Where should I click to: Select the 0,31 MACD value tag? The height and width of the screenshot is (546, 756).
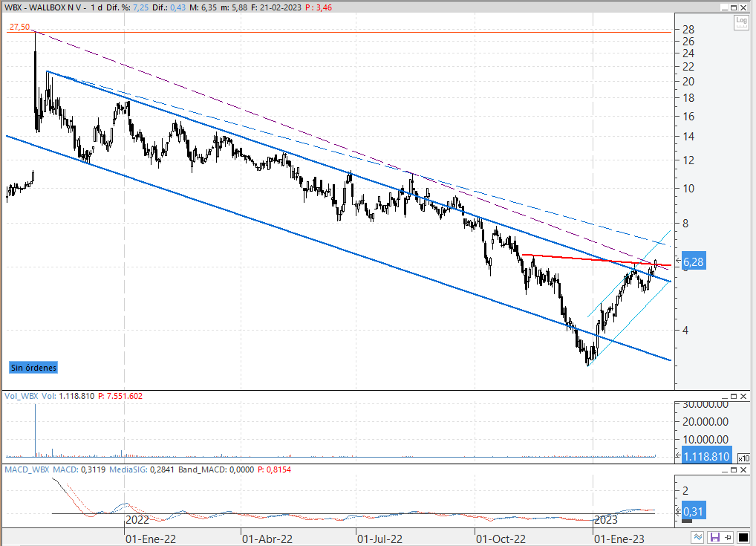694,511
